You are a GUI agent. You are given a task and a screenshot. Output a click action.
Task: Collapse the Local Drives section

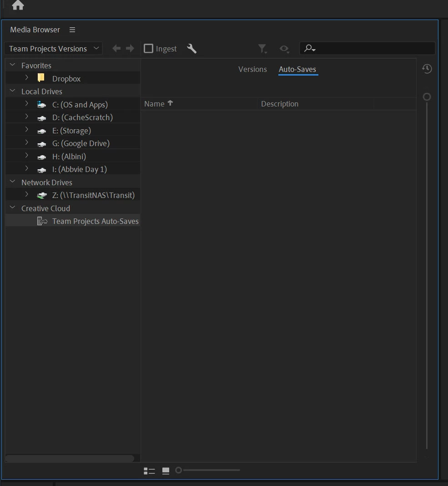pos(12,91)
